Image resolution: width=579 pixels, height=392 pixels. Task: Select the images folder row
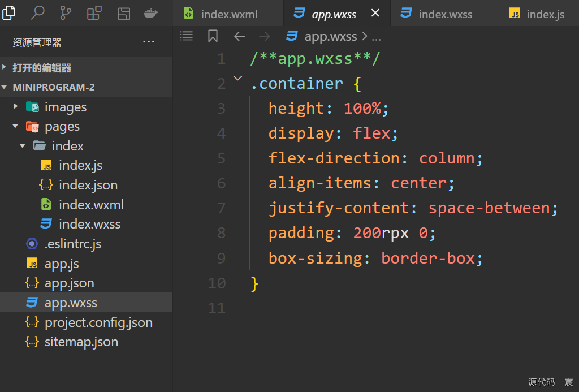(x=86, y=107)
